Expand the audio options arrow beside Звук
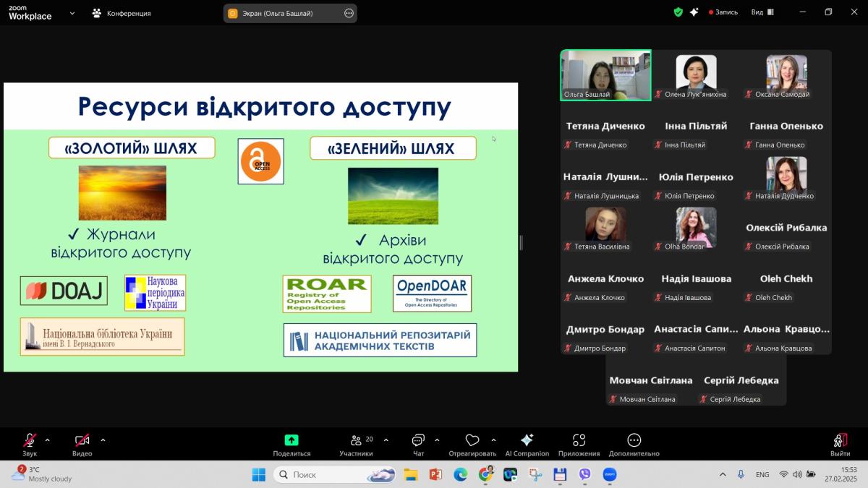 coord(48,440)
